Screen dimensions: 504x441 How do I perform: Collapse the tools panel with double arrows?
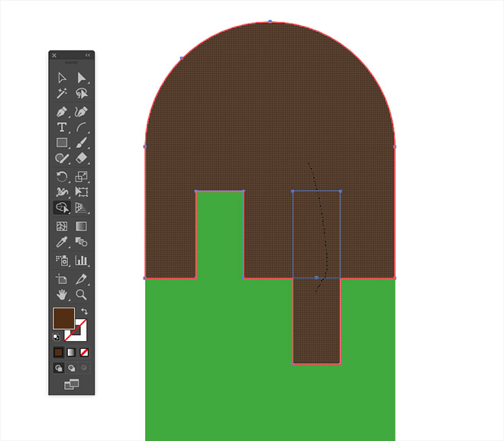[x=88, y=55]
